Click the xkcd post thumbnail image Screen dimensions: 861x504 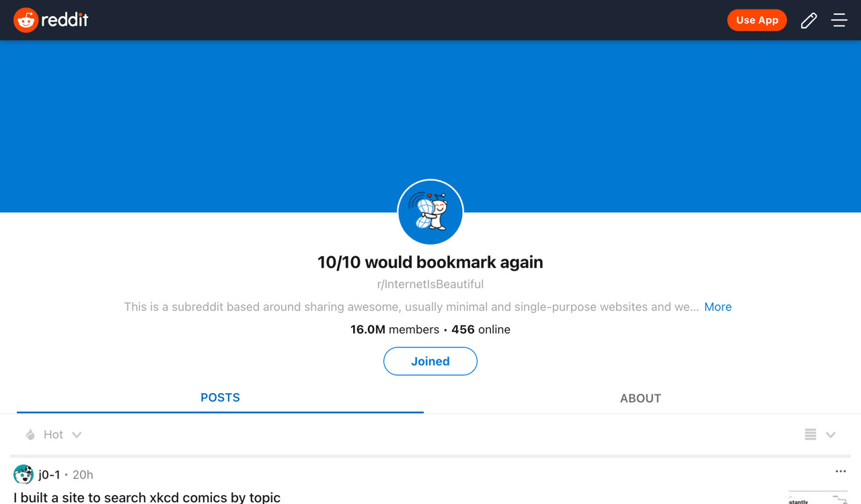(818, 497)
